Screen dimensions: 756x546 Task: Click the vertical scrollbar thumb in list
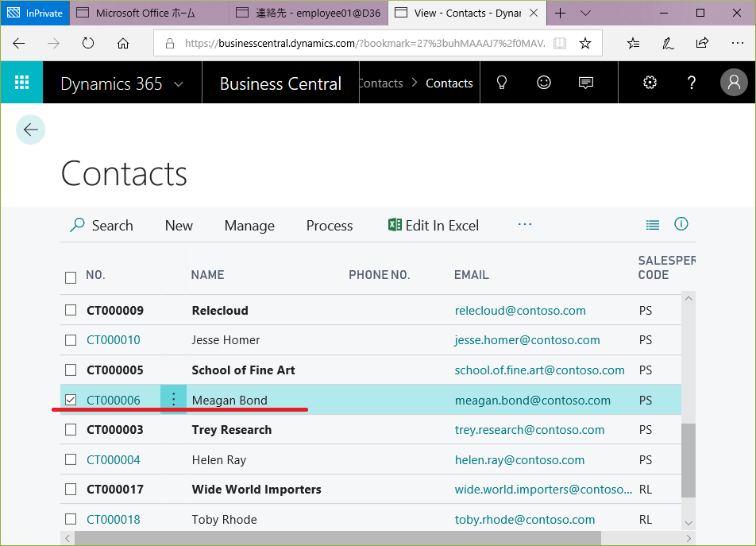[688, 460]
